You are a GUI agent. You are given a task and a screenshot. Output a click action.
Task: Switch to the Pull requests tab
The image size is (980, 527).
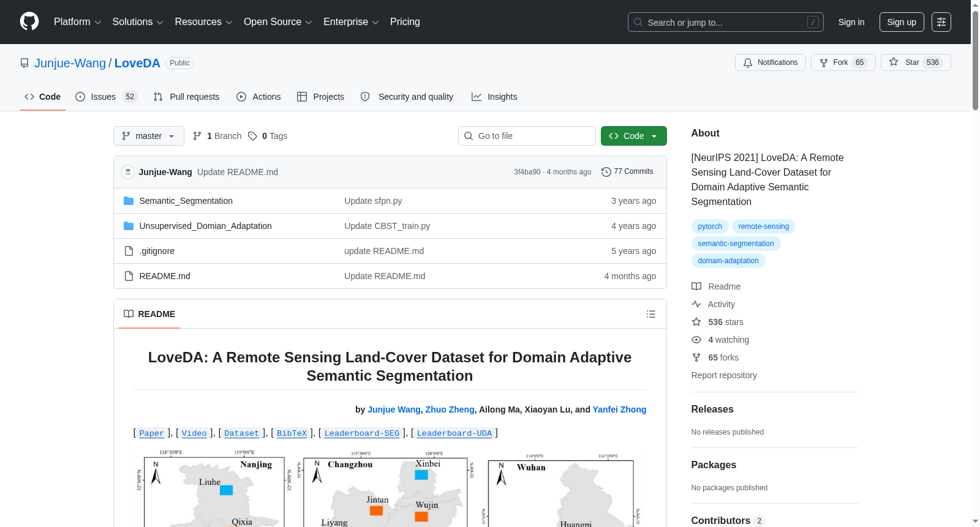coord(186,97)
